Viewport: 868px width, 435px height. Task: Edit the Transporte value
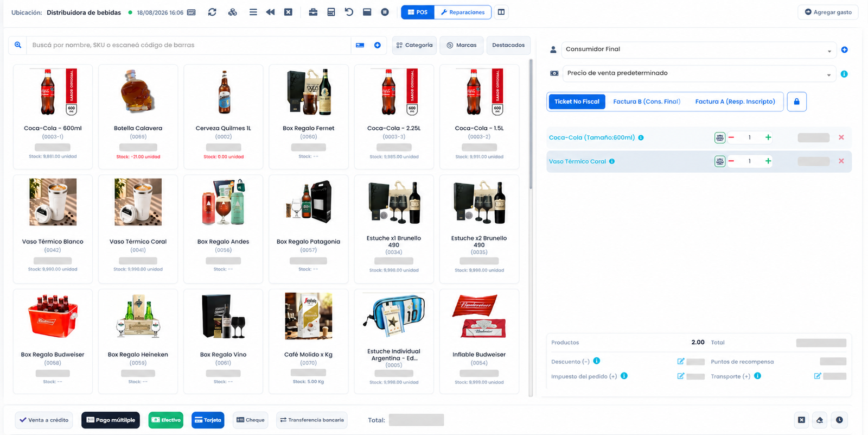(x=818, y=376)
